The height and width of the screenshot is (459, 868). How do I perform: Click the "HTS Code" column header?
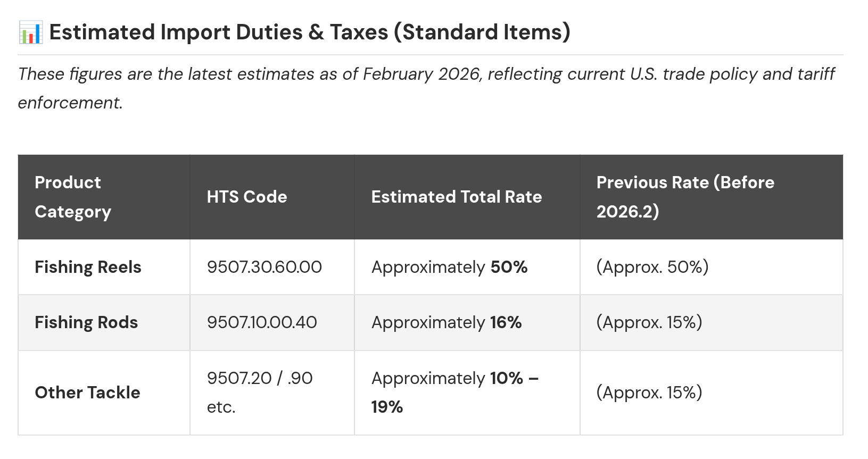pos(247,197)
